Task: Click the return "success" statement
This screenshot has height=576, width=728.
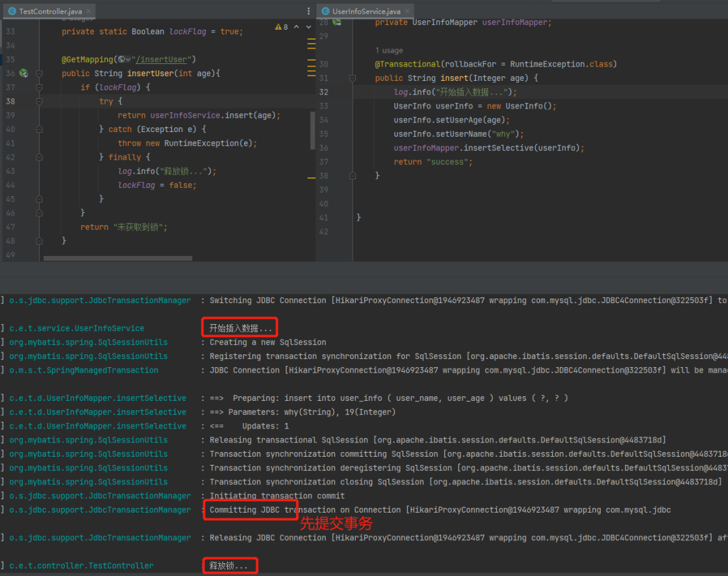Action: (433, 162)
